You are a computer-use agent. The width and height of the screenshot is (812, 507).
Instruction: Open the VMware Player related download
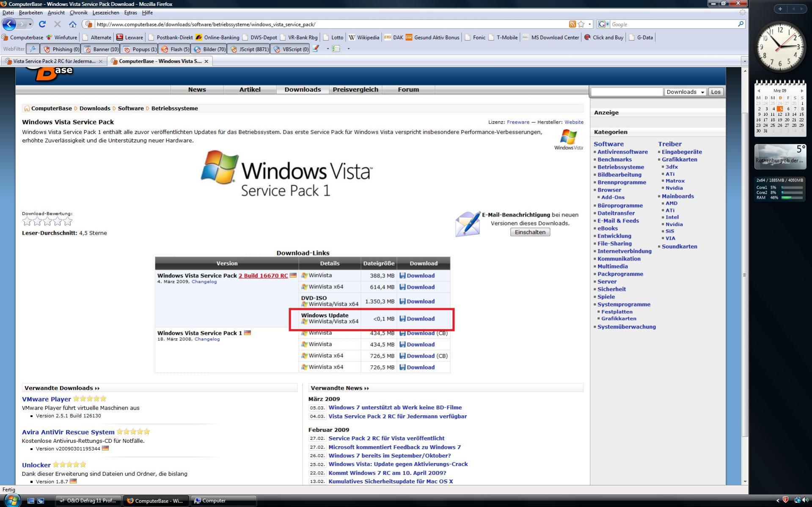click(x=47, y=399)
